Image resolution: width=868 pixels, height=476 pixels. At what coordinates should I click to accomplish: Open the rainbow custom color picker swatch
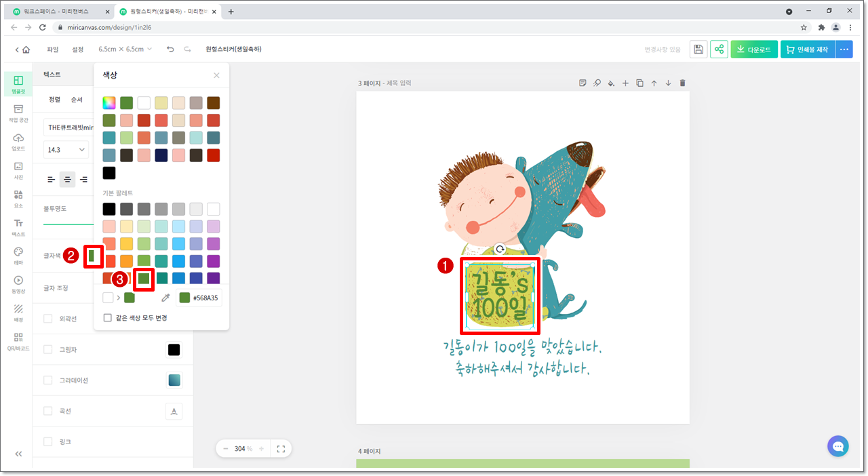109,103
